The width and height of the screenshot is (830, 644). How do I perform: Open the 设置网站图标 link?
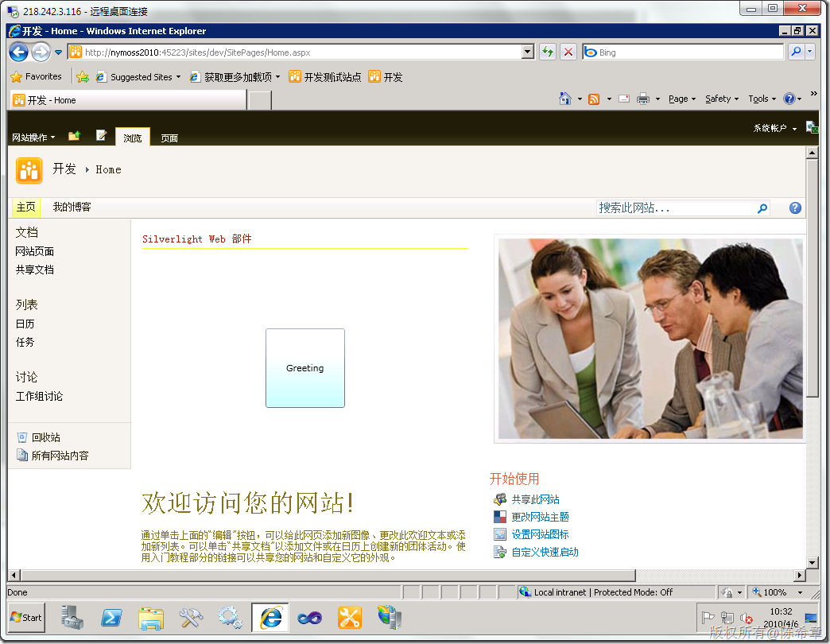(x=540, y=534)
